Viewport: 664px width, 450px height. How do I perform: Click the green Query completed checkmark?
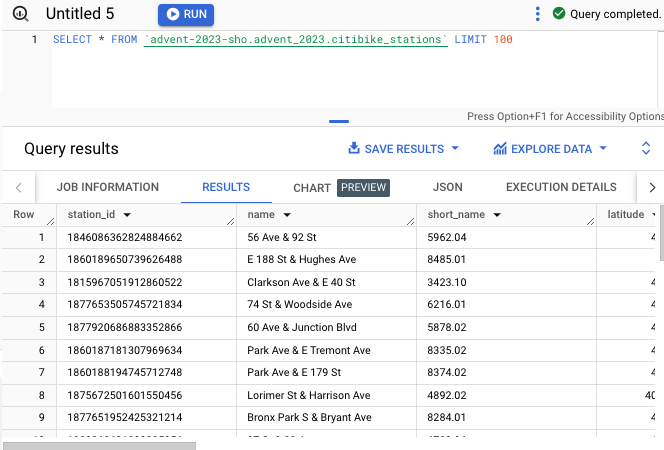point(559,14)
